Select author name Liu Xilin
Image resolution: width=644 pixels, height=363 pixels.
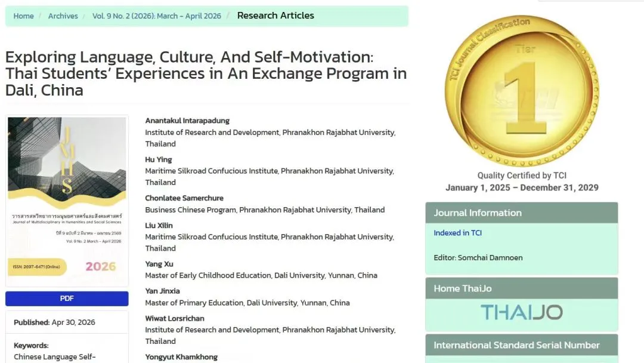(x=159, y=225)
